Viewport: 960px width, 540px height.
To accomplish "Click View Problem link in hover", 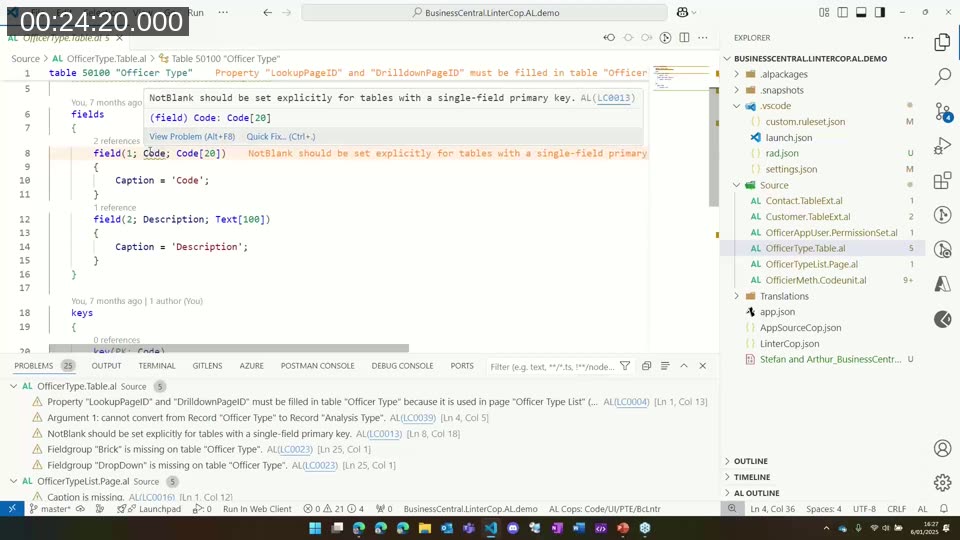I will pos(192,137).
